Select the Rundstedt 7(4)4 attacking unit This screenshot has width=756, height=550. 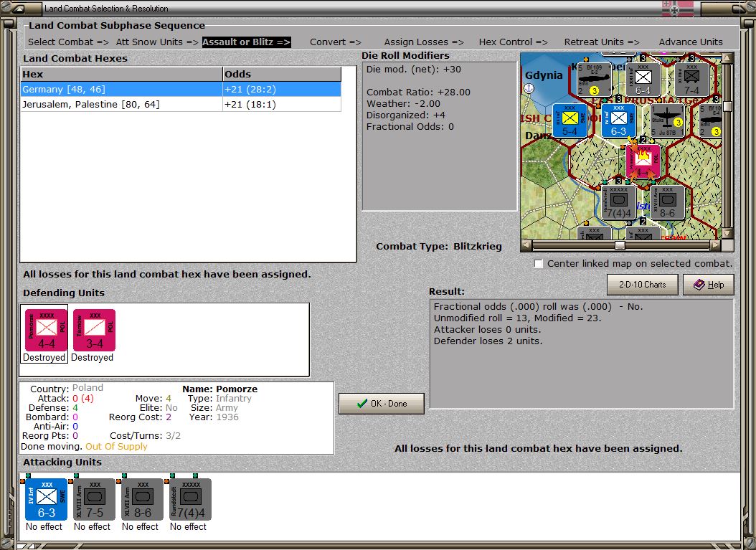(191, 499)
